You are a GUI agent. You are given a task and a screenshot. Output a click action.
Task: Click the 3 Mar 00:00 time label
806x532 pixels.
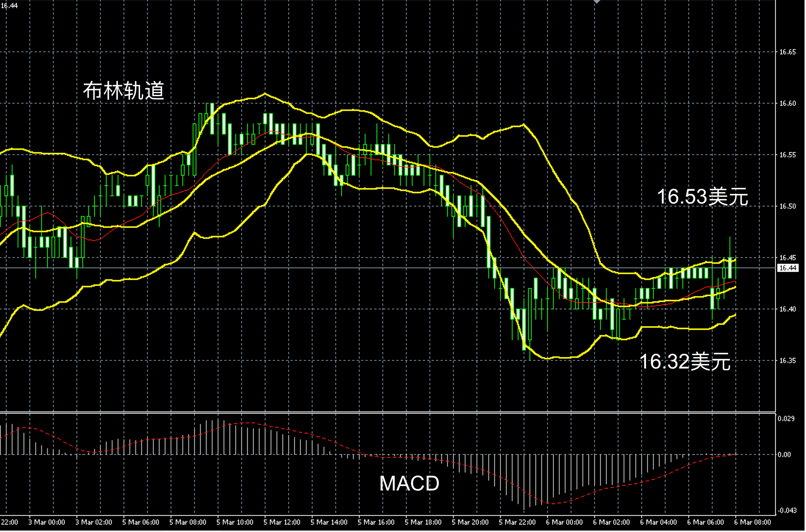(x=47, y=522)
